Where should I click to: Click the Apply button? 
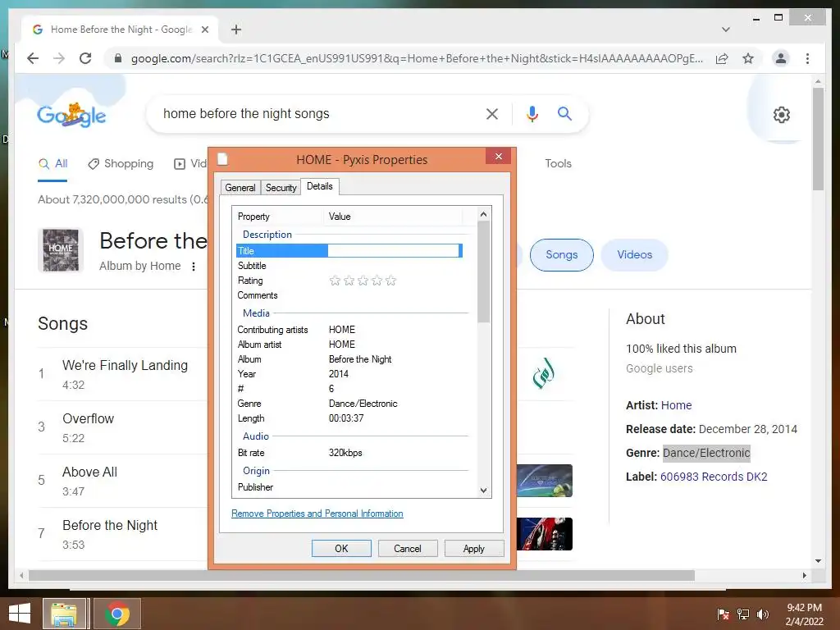coord(473,549)
